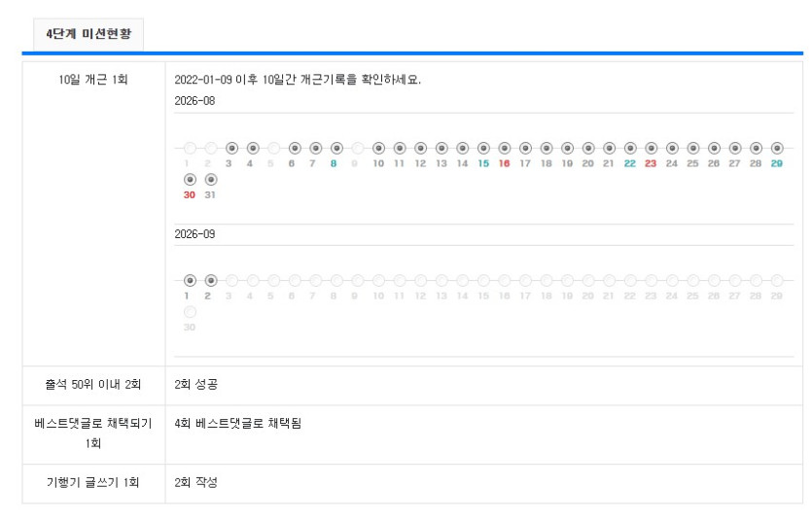Click the empty September day 15 marker

point(483,280)
